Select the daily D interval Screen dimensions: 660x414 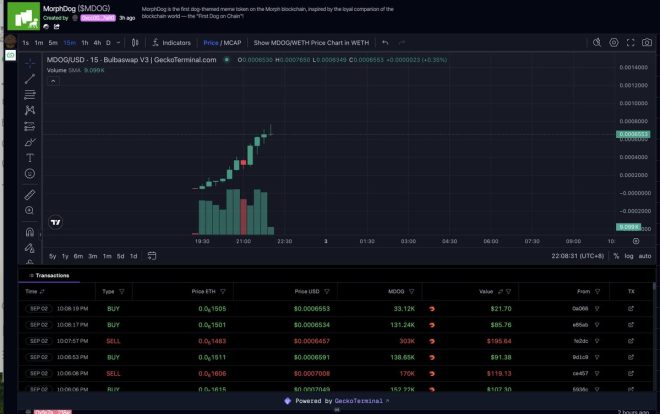(x=108, y=42)
